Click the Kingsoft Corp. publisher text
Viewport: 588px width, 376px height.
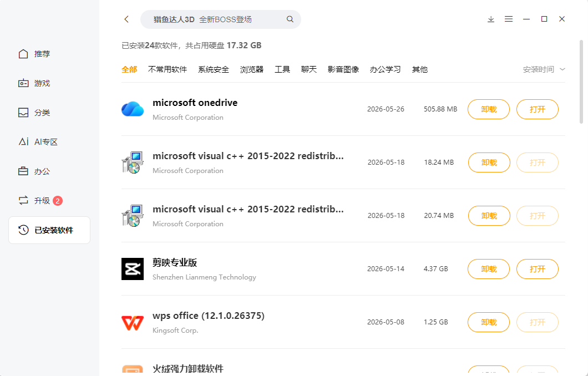(x=175, y=331)
